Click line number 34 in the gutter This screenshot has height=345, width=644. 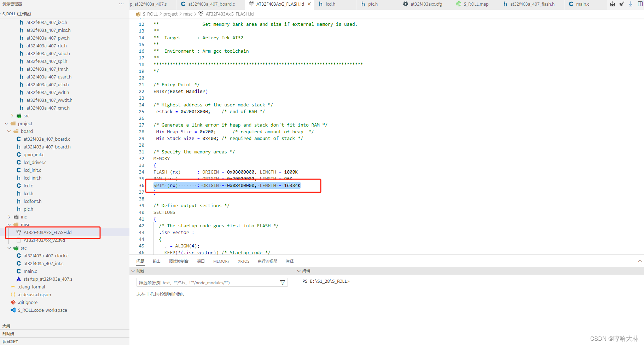(141, 172)
